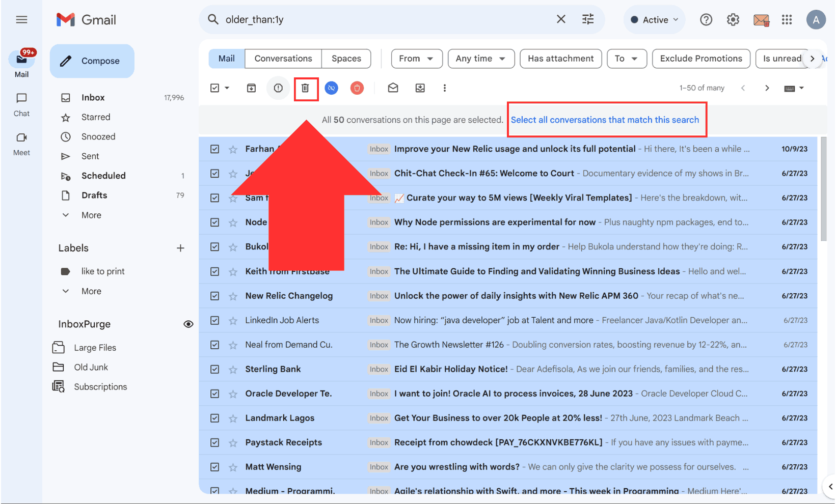The height and width of the screenshot is (504, 836).
Task: Click the email list vertical scrollbar
Action: click(823, 188)
